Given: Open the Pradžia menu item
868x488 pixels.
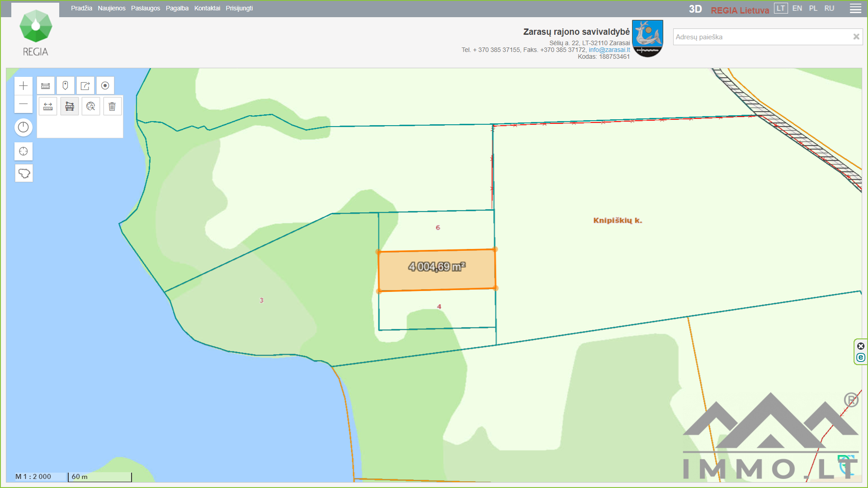Looking at the screenshot, I should [x=81, y=8].
